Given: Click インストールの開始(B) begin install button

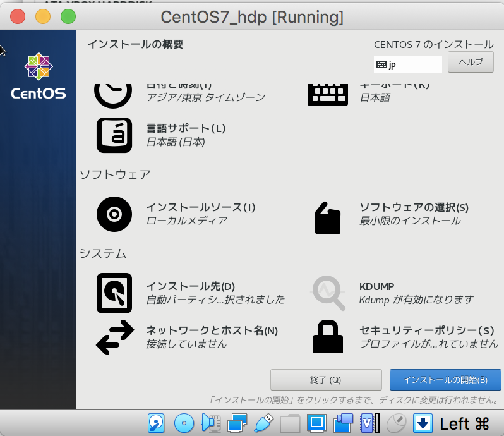Looking at the screenshot, I should pos(445,380).
